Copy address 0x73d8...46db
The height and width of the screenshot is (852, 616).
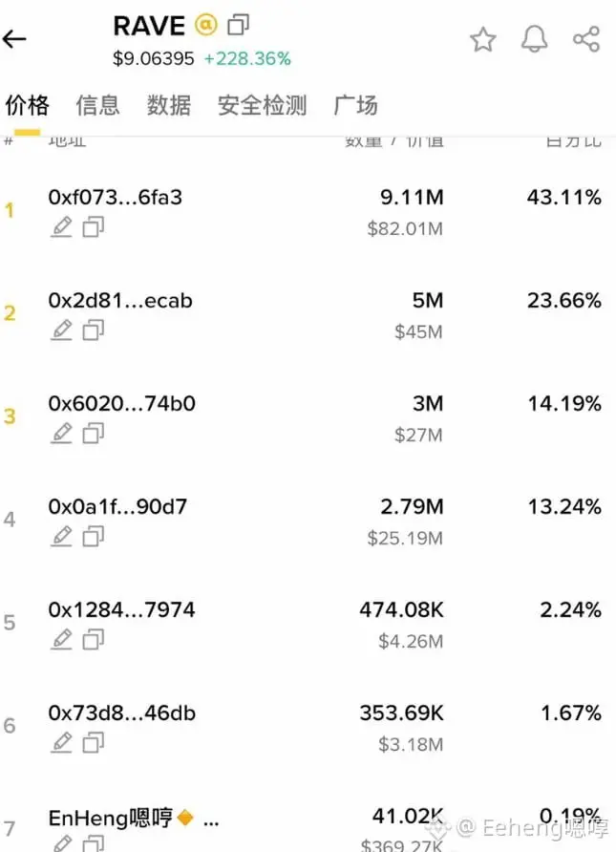pos(93,743)
